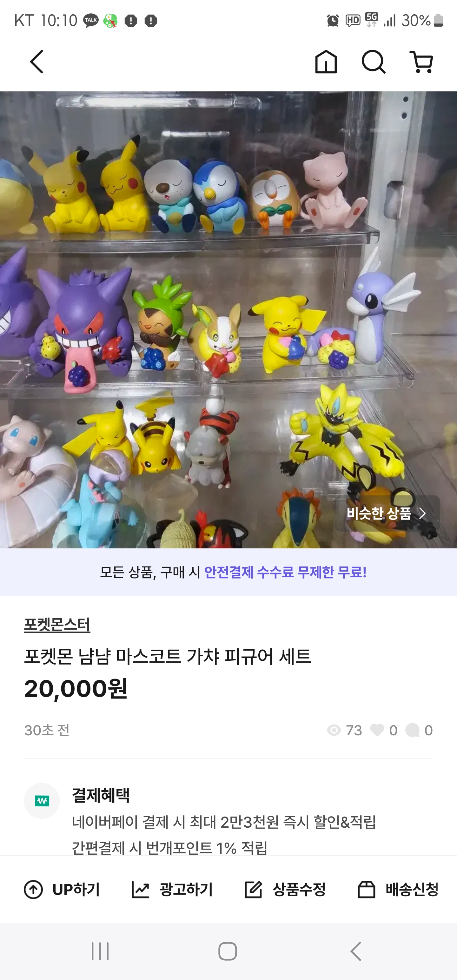Tap Android back navigation button
The image size is (457, 980).
pyautogui.click(x=356, y=951)
